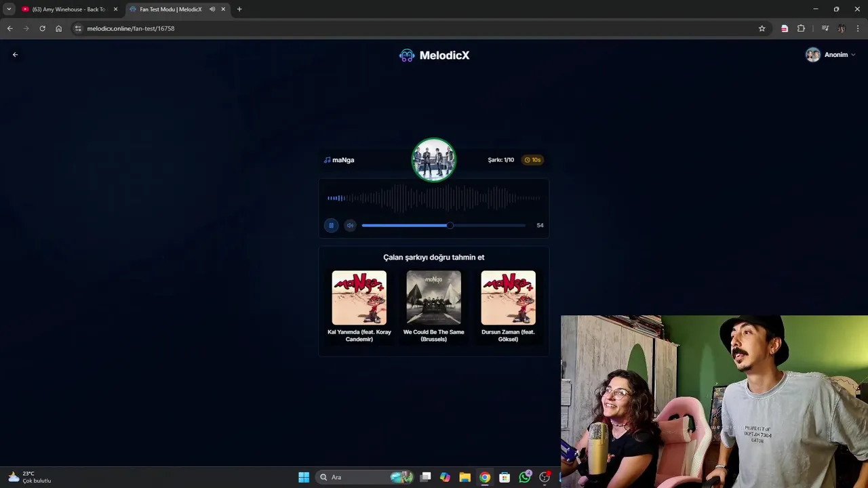Pause the playing song clip
868x488 pixels.
[331, 226]
